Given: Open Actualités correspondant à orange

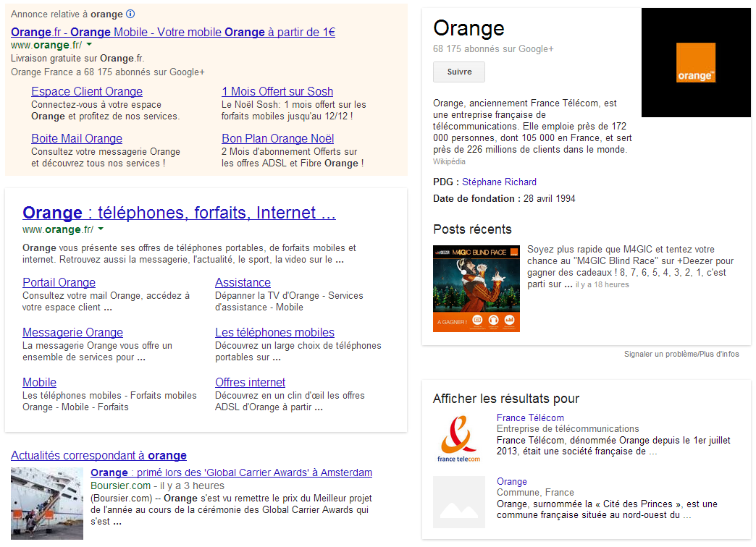Looking at the screenshot, I should pos(98,455).
